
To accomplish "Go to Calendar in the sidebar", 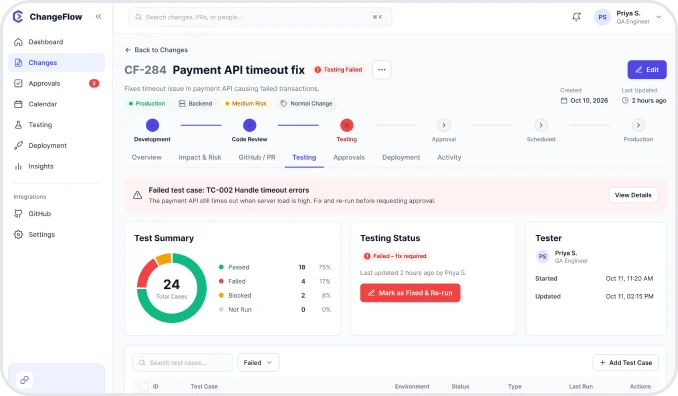I will point(56,104).
